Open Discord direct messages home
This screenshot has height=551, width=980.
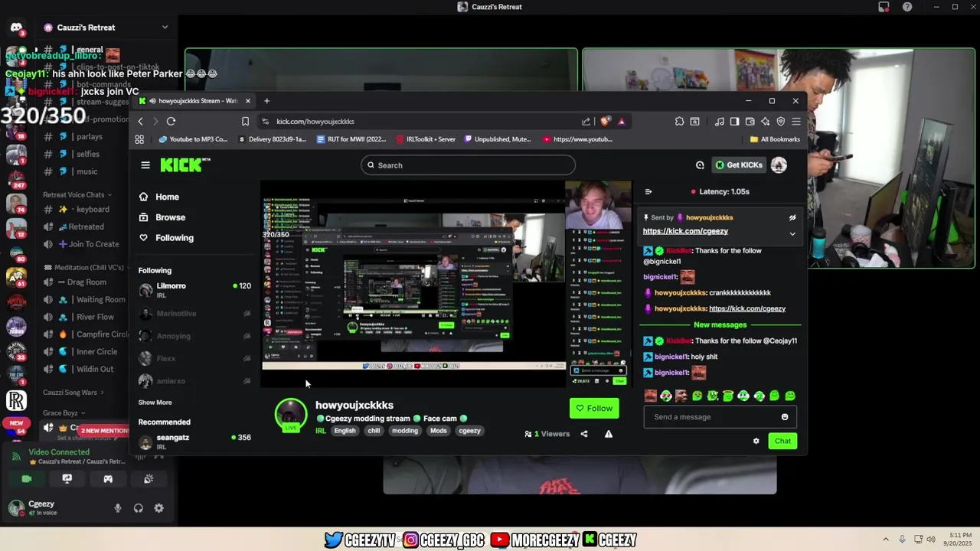point(16,28)
